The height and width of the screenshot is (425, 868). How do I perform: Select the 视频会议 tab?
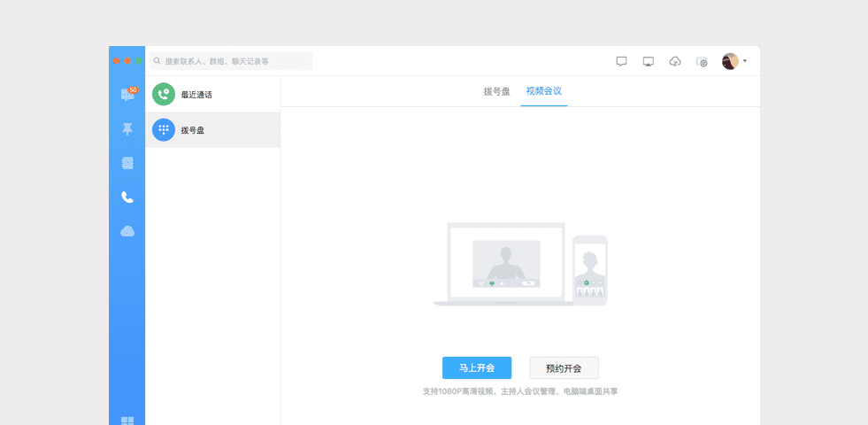(544, 91)
